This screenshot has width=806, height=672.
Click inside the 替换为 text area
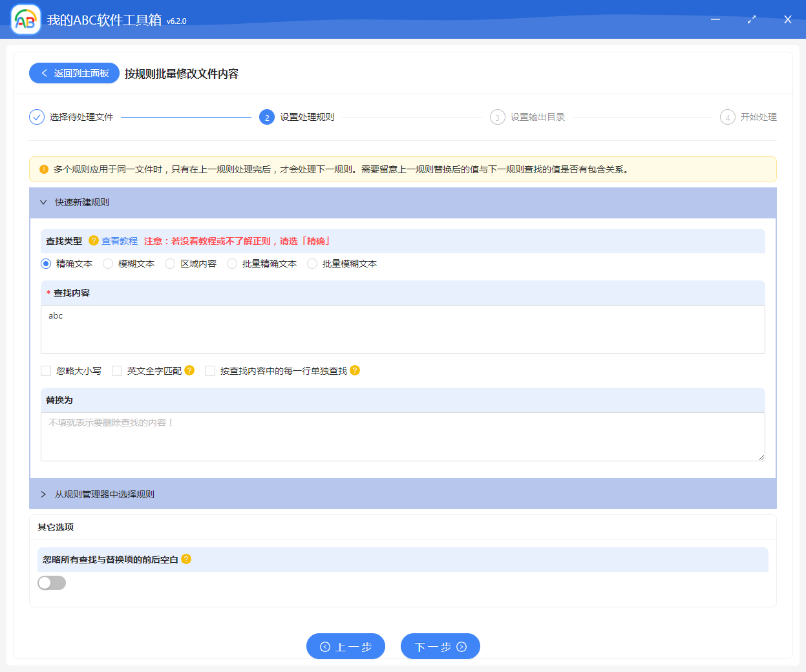pyautogui.click(x=402, y=436)
